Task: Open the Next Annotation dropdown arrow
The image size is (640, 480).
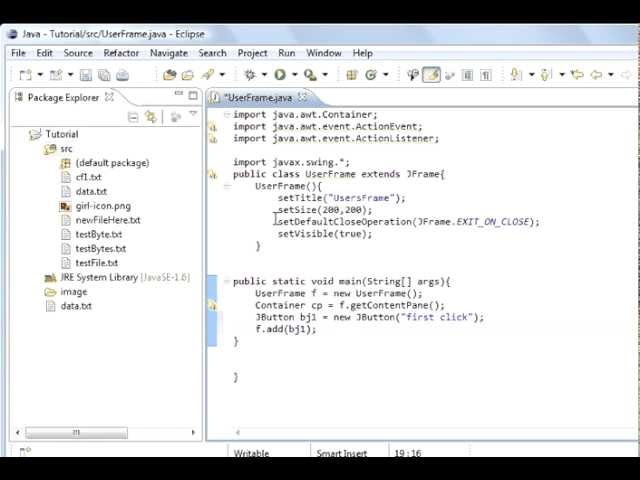Action: (531, 75)
